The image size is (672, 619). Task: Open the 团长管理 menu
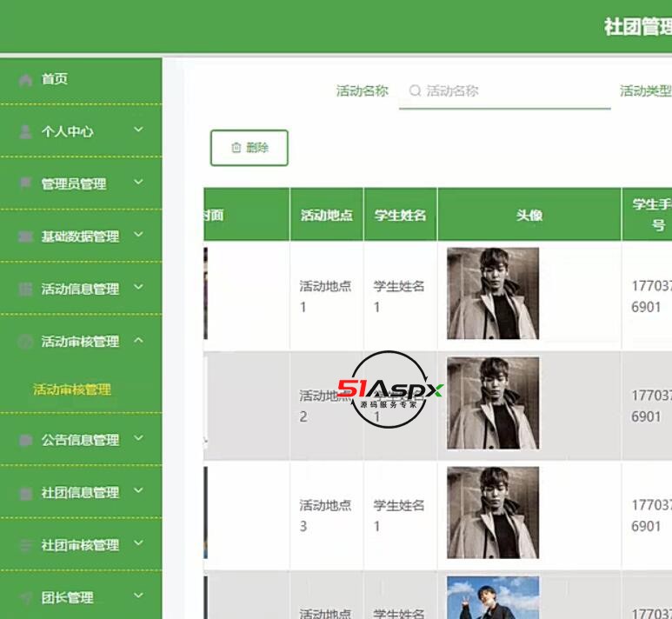pyautogui.click(x=81, y=596)
